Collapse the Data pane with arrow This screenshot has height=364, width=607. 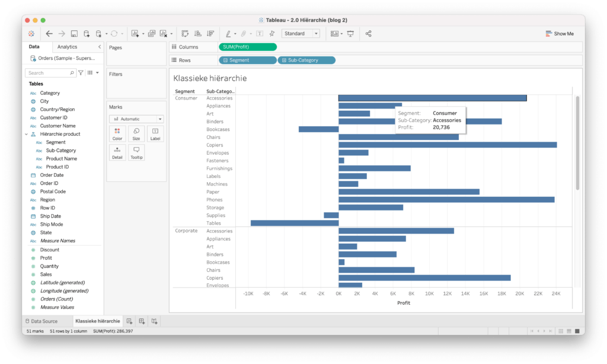pyautogui.click(x=99, y=47)
